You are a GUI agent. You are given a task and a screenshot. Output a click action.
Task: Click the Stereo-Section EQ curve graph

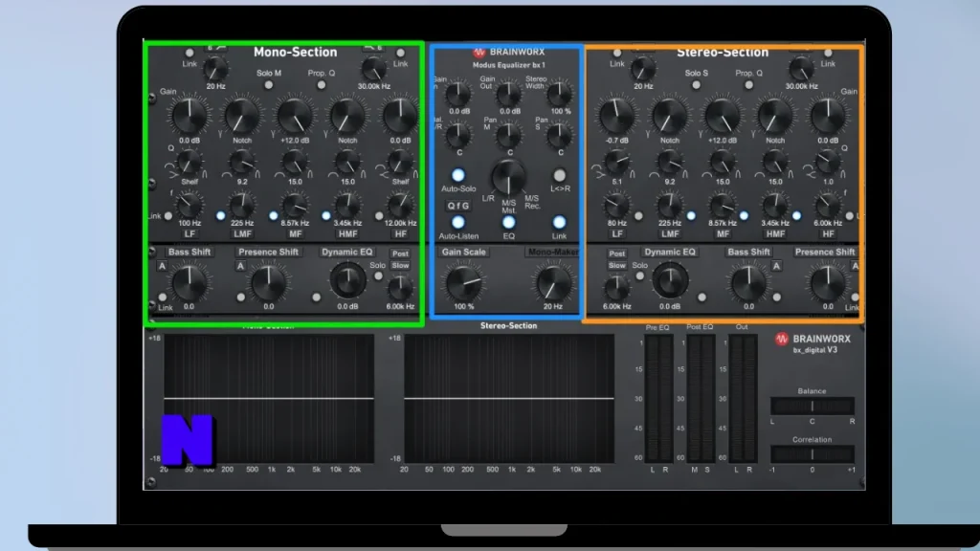tap(509, 399)
